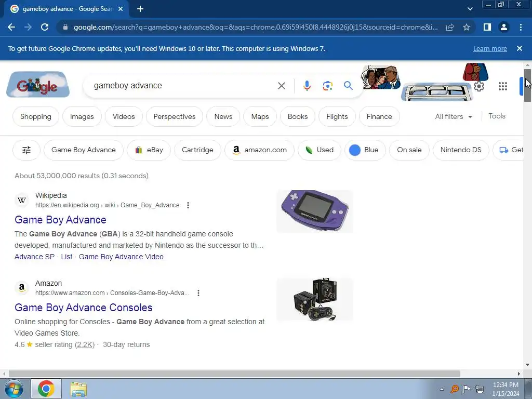532x399 pixels.
Task: Click the vertical scrollbar thumb
Action: (527, 85)
